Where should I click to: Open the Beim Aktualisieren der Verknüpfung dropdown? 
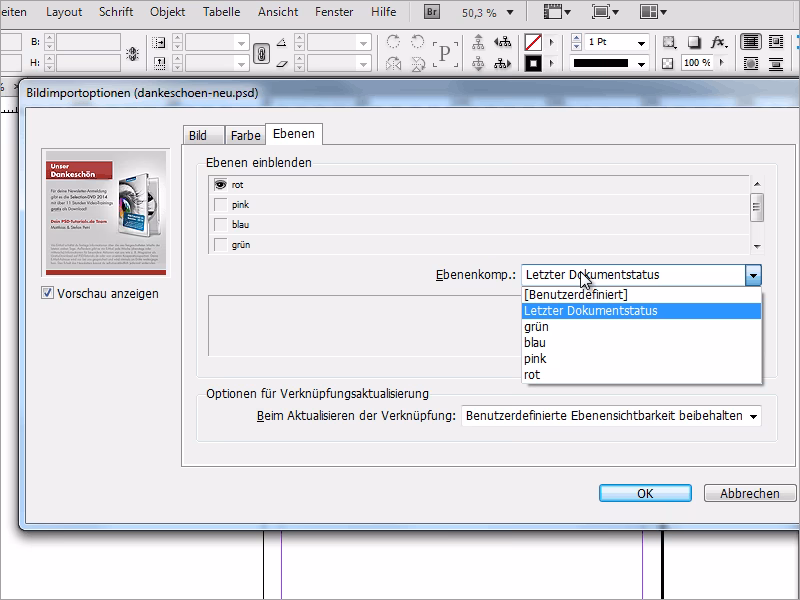[610, 416]
